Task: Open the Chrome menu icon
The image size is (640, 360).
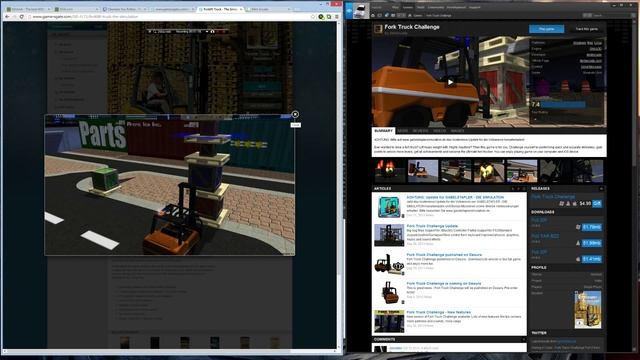Action: 337,17
